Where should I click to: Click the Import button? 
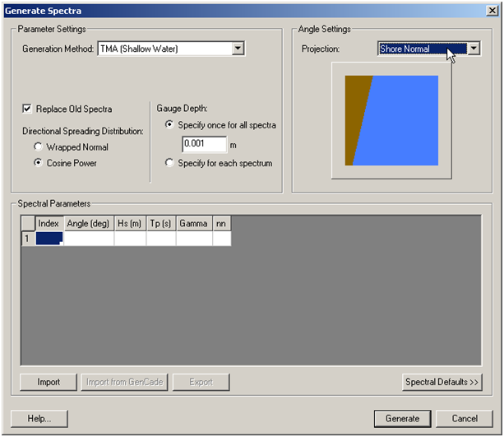click(49, 382)
